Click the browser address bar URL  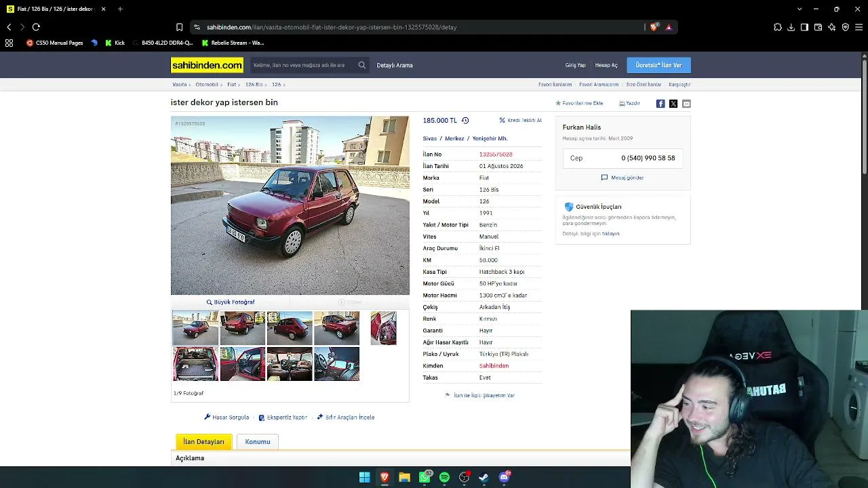pos(332,27)
